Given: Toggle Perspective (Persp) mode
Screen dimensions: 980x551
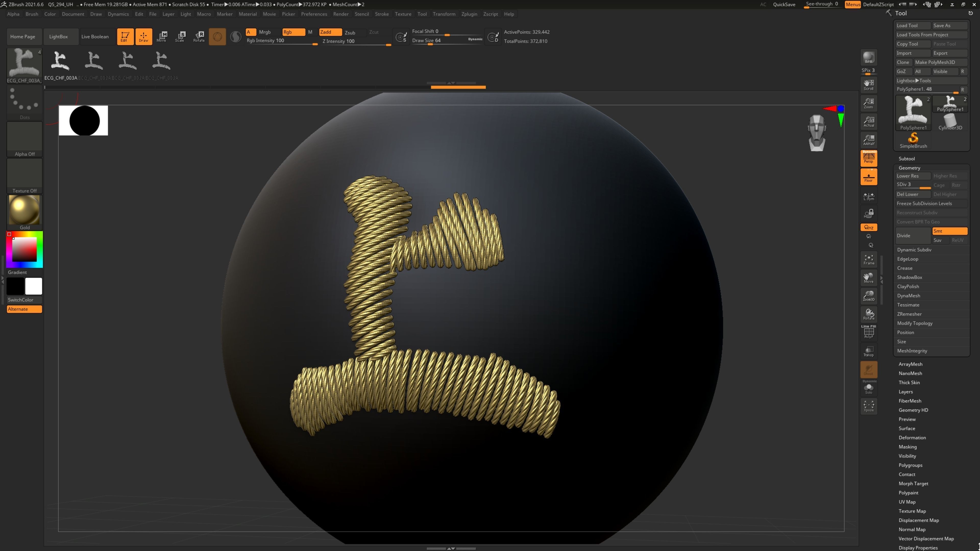Looking at the screenshot, I should click(868, 158).
